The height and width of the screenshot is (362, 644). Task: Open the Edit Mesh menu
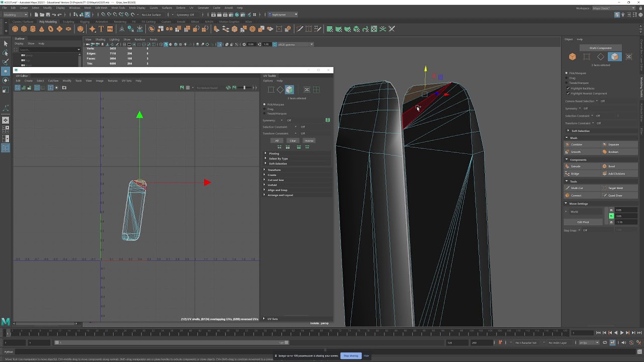[x=101, y=8]
